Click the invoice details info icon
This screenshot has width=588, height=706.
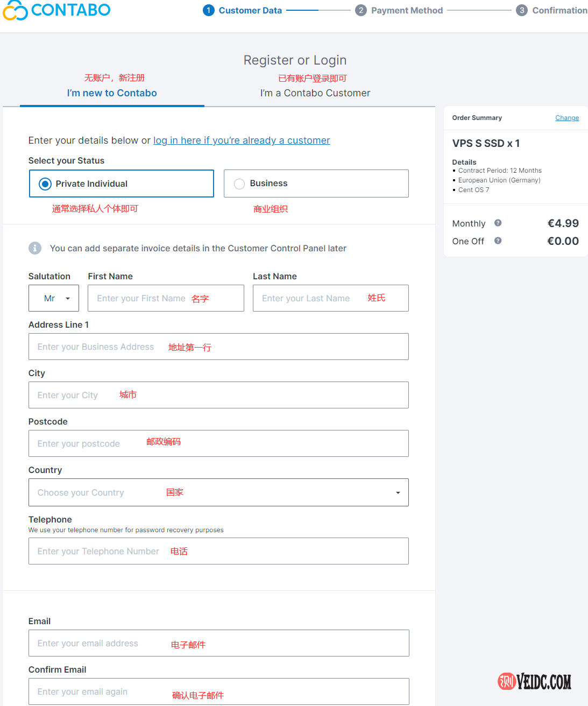(35, 248)
